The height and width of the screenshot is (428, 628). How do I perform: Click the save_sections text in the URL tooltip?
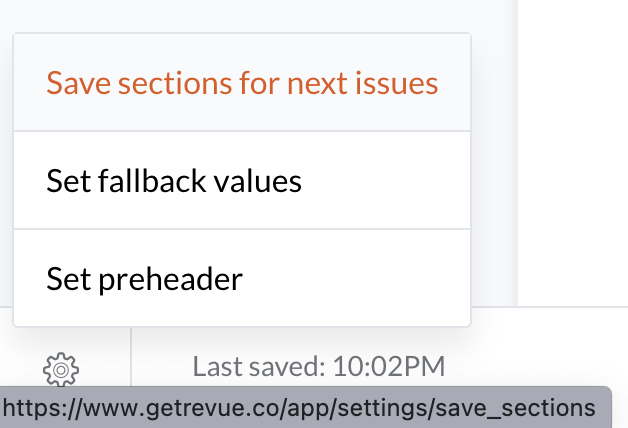click(x=515, y=408)
